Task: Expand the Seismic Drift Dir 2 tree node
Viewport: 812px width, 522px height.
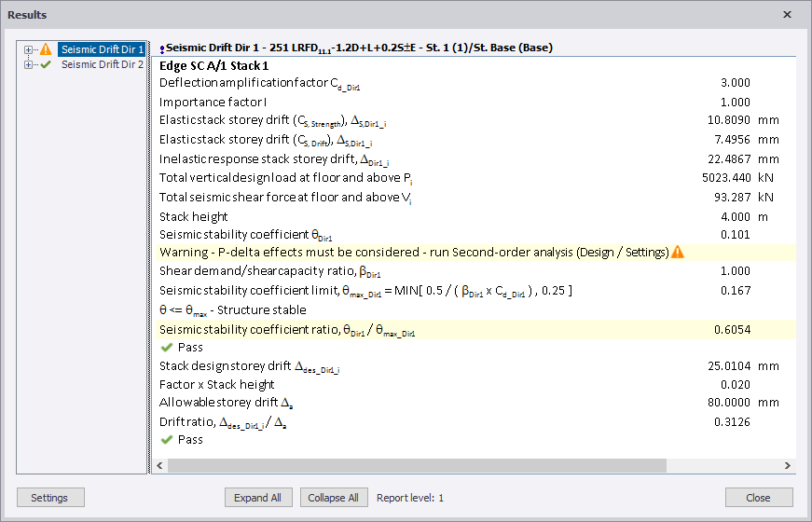Action: (29, 65)
